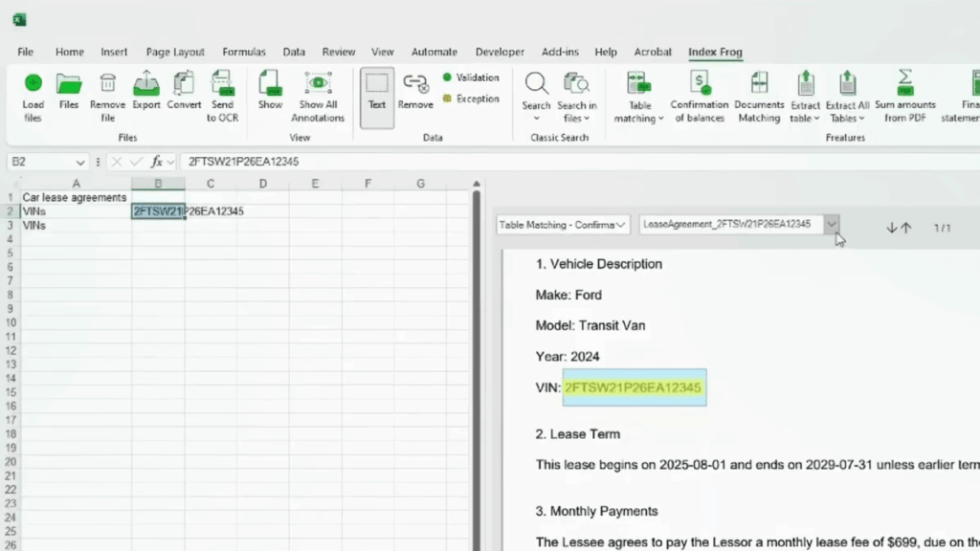Switch to the Help tab
This screenshot has width=980, height=551.
pyautogui.click(x=606, y=52)
